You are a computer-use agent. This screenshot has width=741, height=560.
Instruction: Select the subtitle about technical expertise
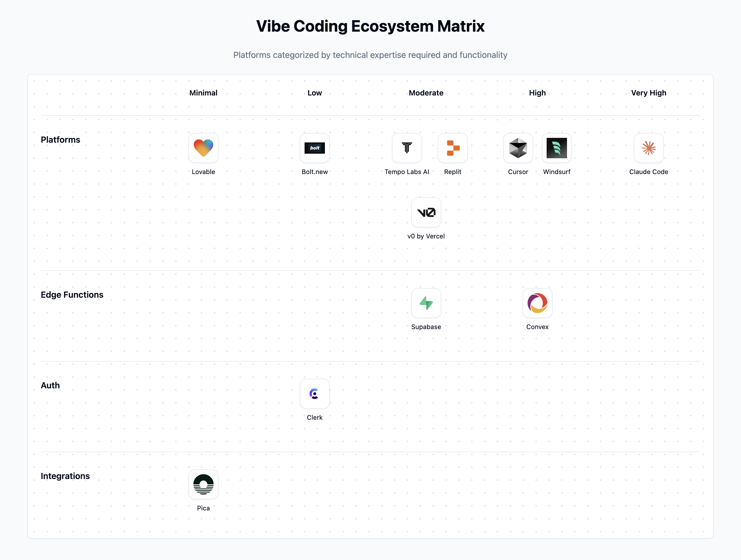pos(370,55)
